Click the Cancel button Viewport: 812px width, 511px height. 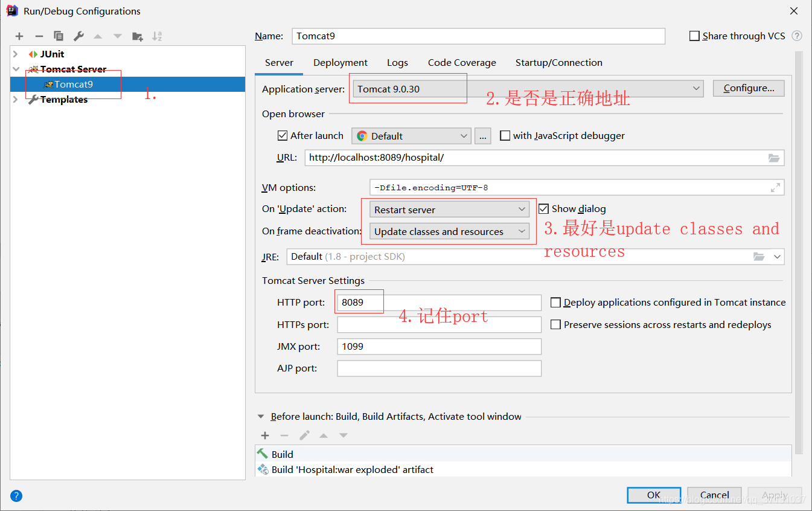click(714, 495)
